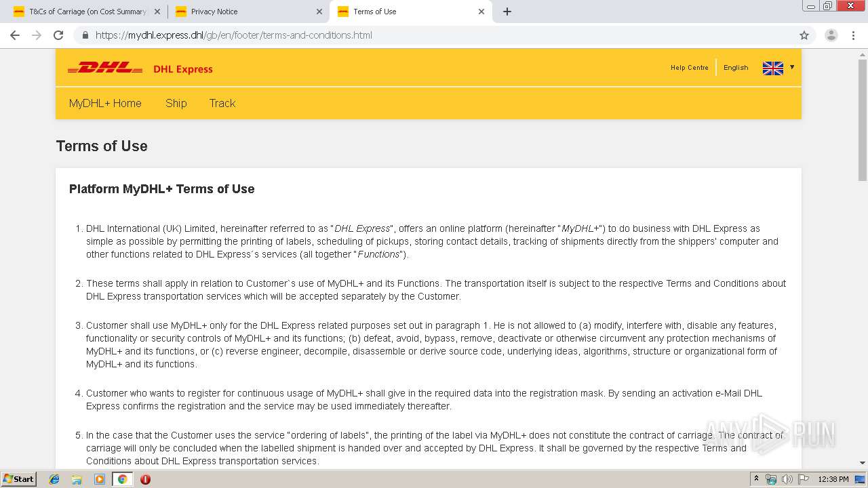Viewport: 868px width, 488px height.
Task: Open Windows Media Player taskbar icon
Action: [x=100, y=479]
